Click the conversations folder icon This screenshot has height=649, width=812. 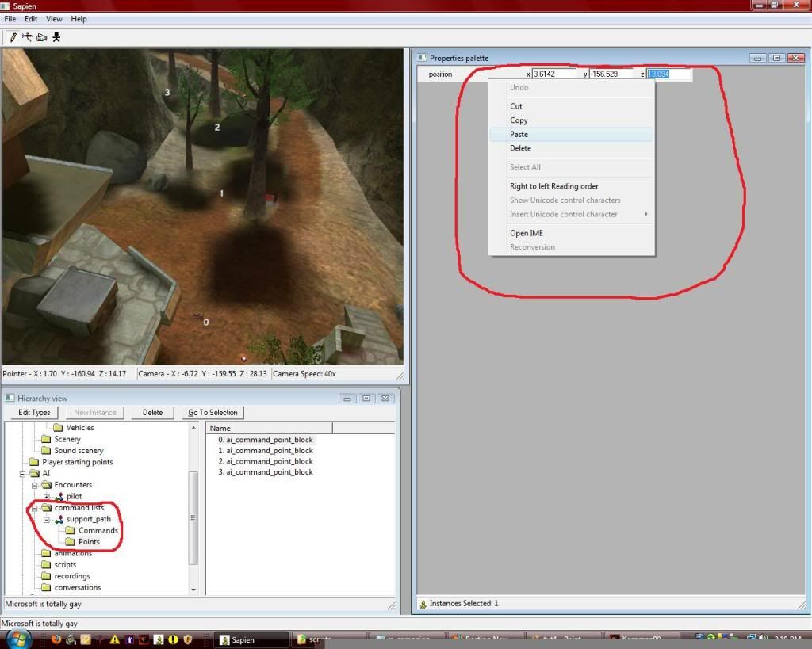tap(47, 587)
